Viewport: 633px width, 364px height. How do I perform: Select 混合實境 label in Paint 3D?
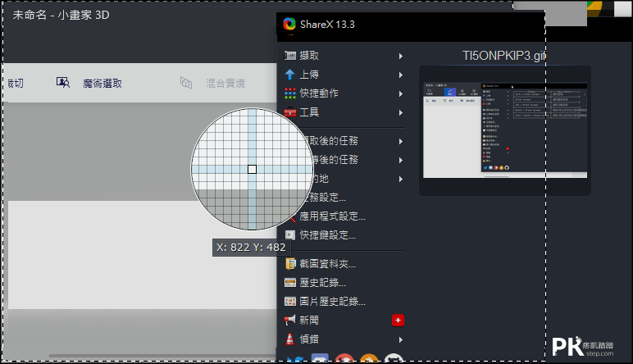[x=225, y=84]
